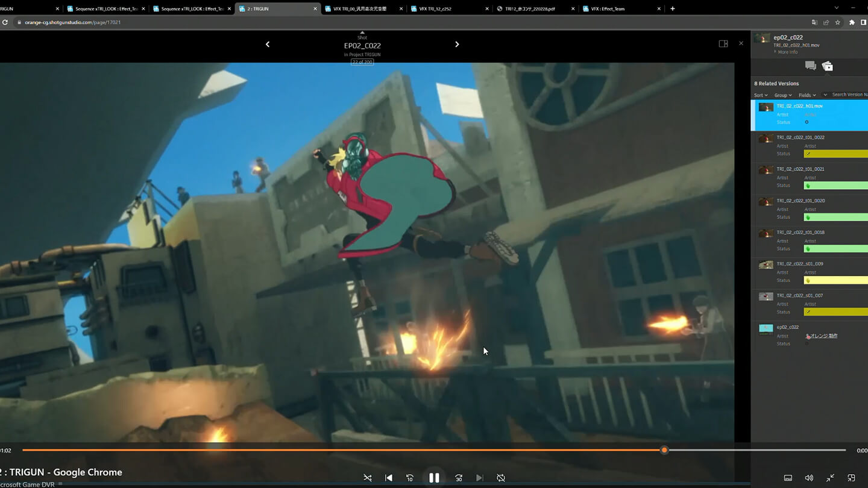Open the volume control icon

coord(809,478)
